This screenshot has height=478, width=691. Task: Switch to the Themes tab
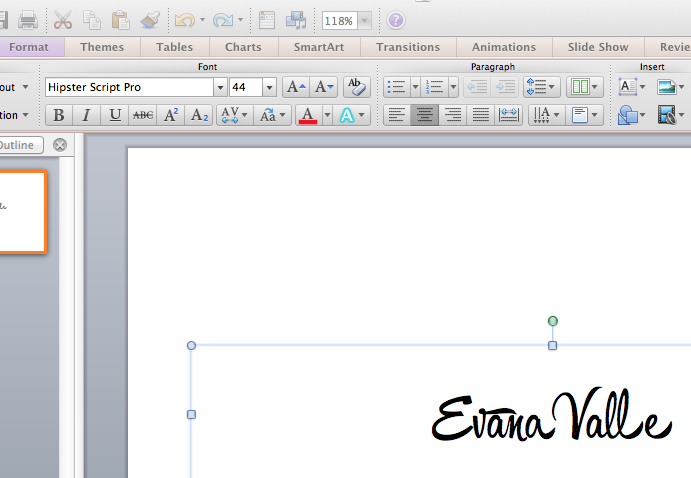pos(102,47)
